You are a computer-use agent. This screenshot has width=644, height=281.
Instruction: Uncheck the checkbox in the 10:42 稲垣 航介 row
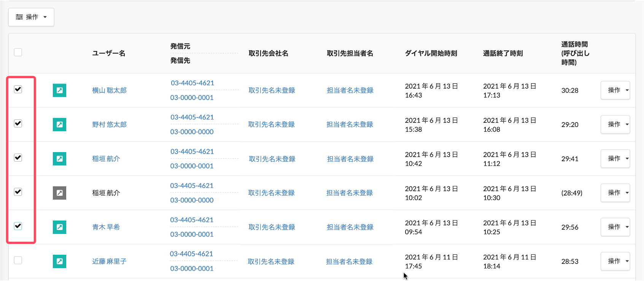[18, 157]
